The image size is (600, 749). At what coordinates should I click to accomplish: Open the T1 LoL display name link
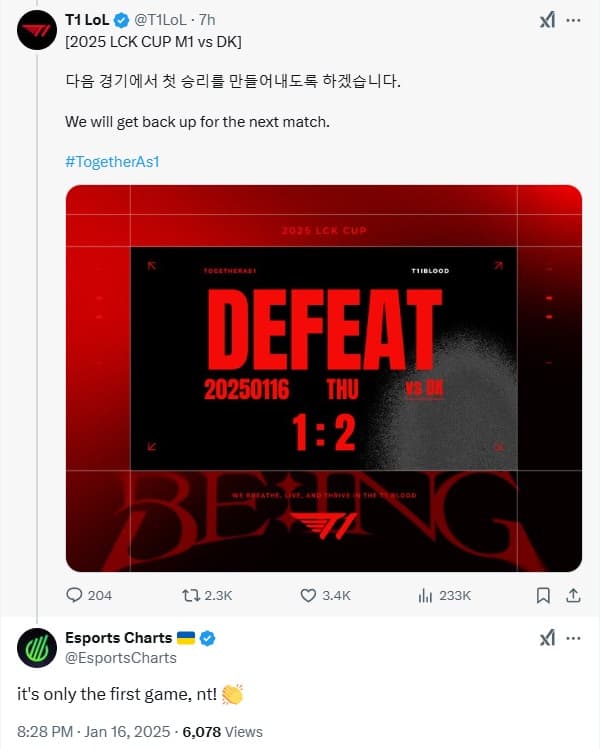[x=87, y=19]
